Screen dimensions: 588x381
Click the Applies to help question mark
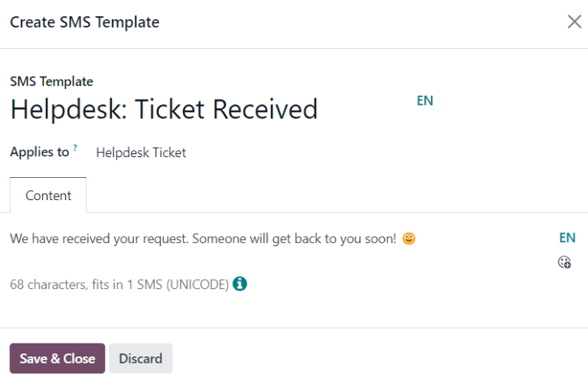tap(75, 147)
